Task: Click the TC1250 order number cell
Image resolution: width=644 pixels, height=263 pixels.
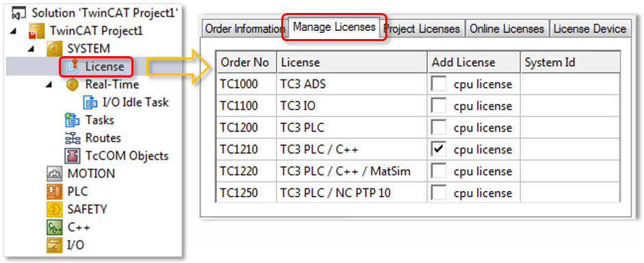Action: pyautogui.click(x=246, y=192)
